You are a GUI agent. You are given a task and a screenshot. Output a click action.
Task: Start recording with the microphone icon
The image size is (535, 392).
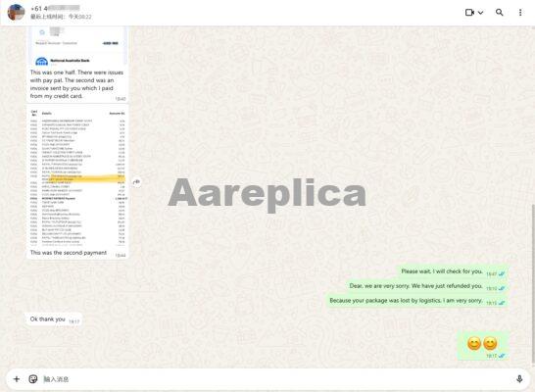point(519,378)
